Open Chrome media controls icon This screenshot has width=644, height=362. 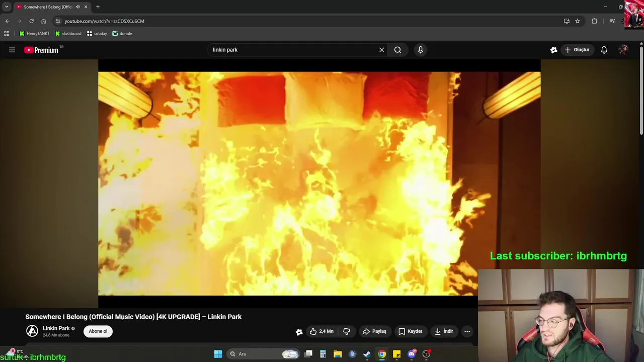[612, 21]
